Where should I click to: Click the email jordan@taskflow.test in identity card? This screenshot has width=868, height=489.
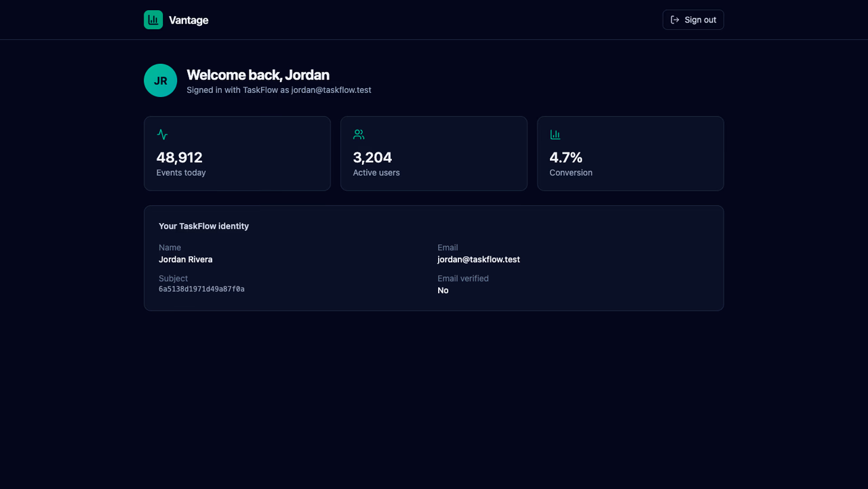point(479,260)
